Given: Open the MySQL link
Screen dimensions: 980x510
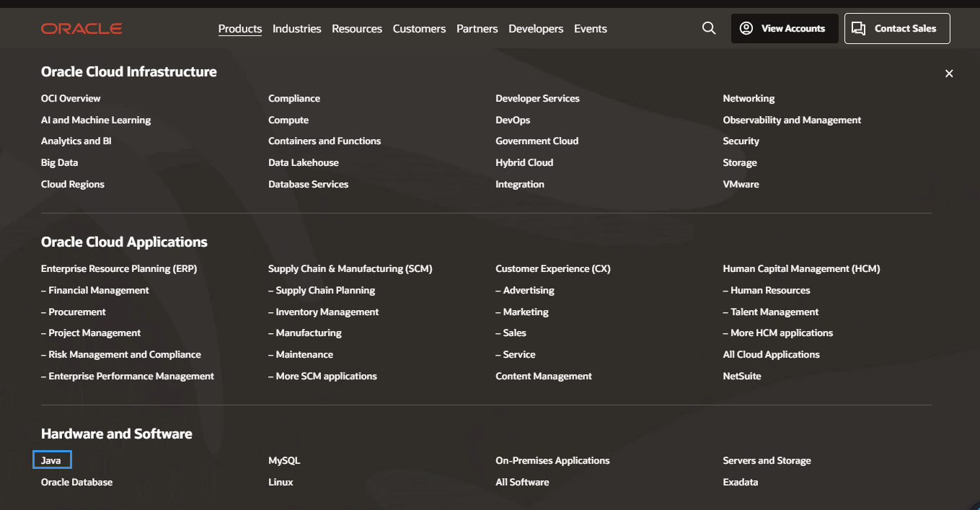Looking at the screenshot, I should click(x=284, y=460).
